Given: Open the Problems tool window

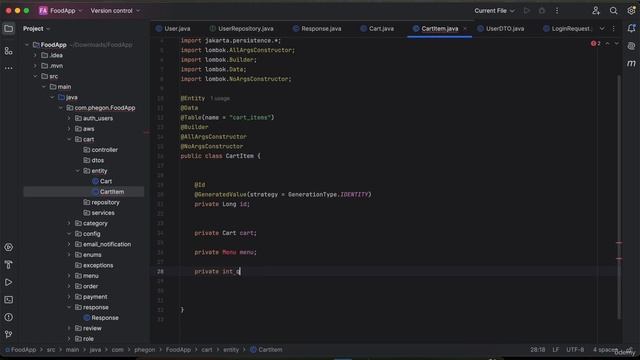Looking at the screenshot, I should 8,317.
